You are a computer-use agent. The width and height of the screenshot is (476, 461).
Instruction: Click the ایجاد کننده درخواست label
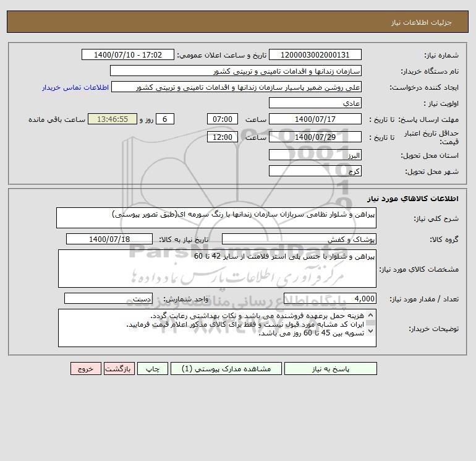(x=424, y=87)
